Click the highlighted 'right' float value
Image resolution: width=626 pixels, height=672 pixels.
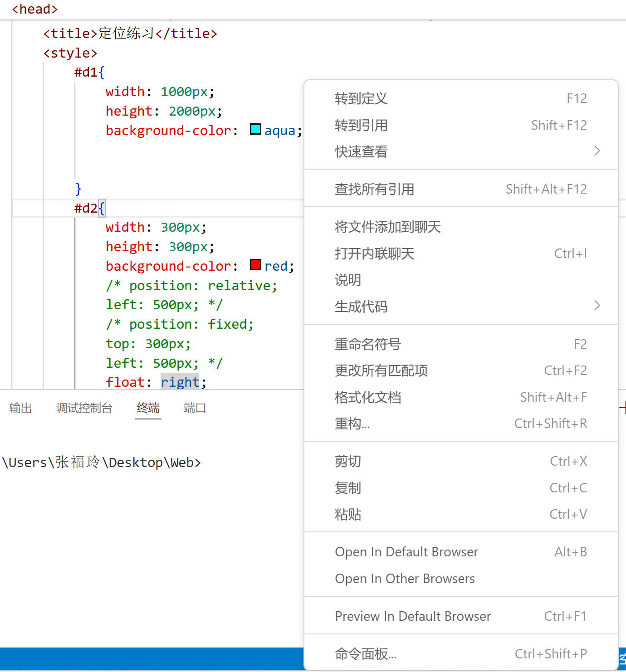pos(180,382)
